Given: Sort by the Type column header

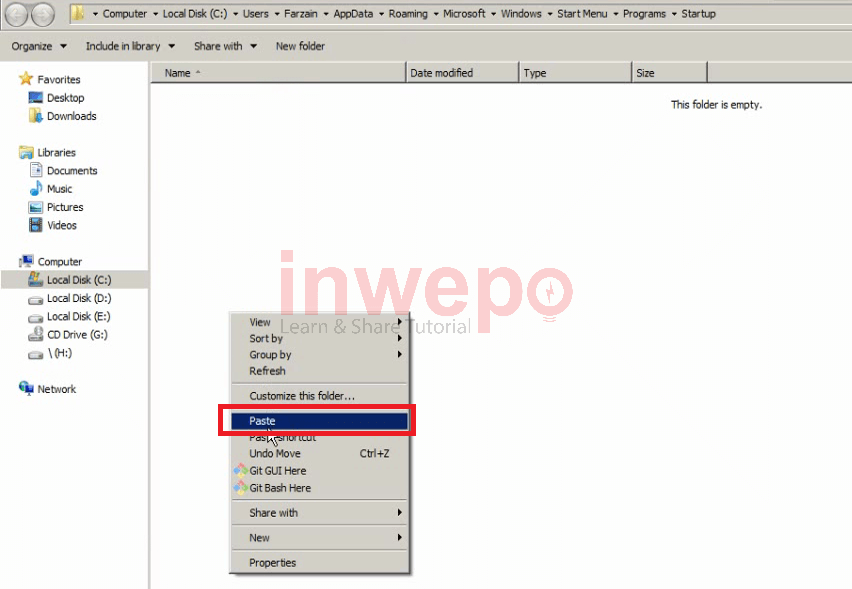Looking at the screenshot, I should coord(575,73).
